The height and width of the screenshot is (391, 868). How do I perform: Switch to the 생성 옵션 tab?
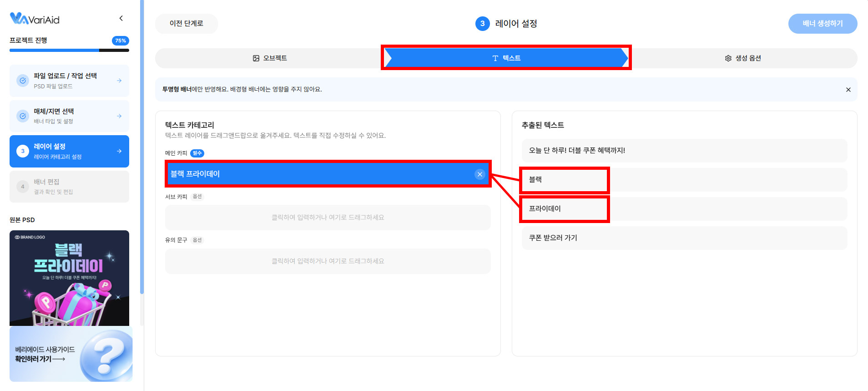pos(744,58)
